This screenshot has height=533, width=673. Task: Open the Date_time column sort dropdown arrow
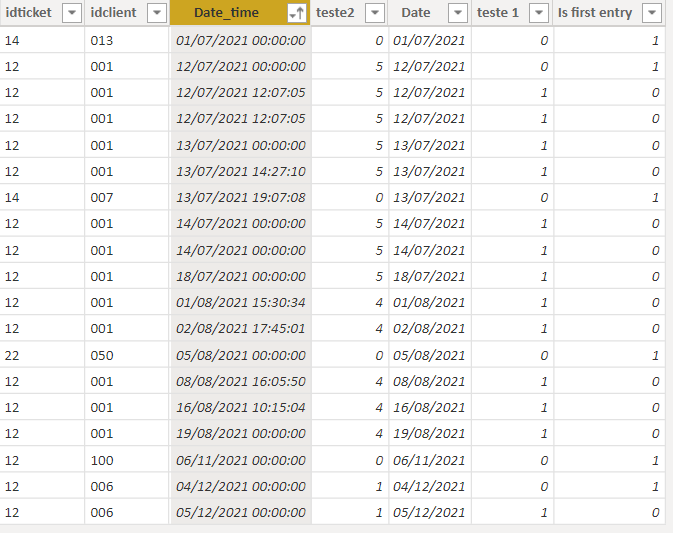297,13
